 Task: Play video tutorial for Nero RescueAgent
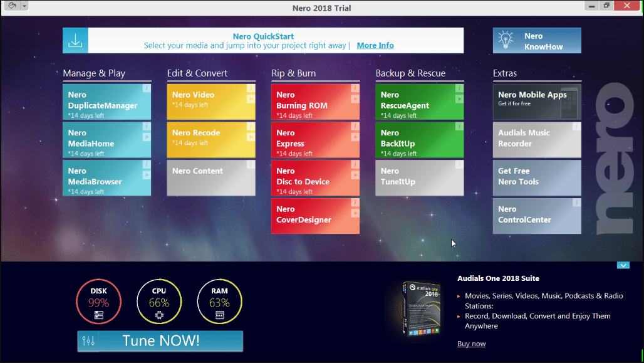[460, 98]
